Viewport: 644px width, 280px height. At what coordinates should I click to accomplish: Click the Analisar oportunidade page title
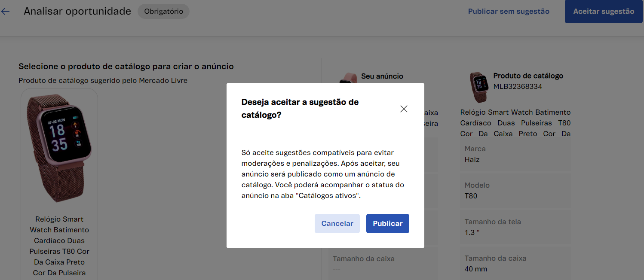(x=77, y=12)
